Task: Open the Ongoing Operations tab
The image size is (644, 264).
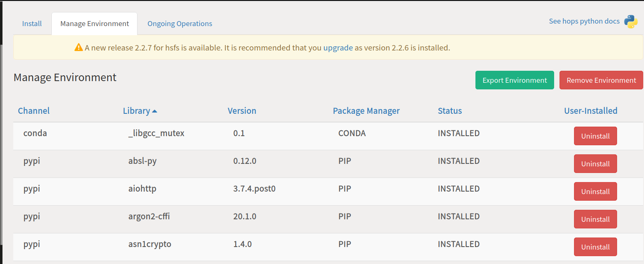Action: (x=179, y=24)
